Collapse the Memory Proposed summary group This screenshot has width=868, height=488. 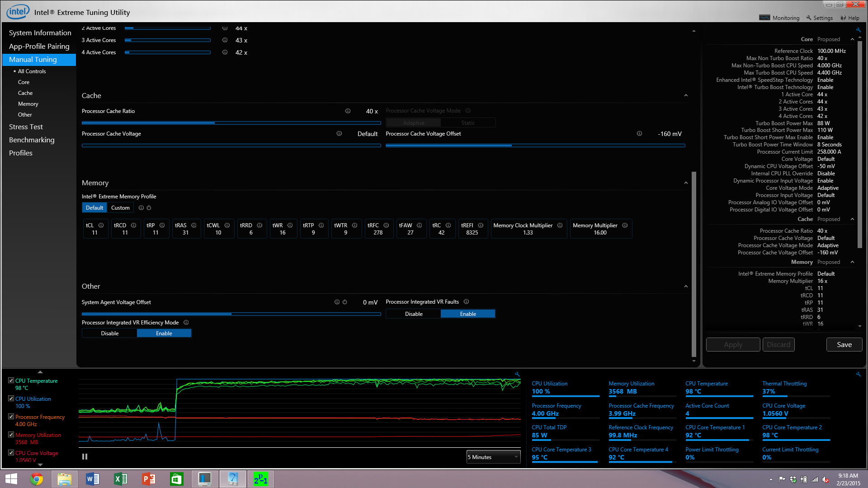852,262
